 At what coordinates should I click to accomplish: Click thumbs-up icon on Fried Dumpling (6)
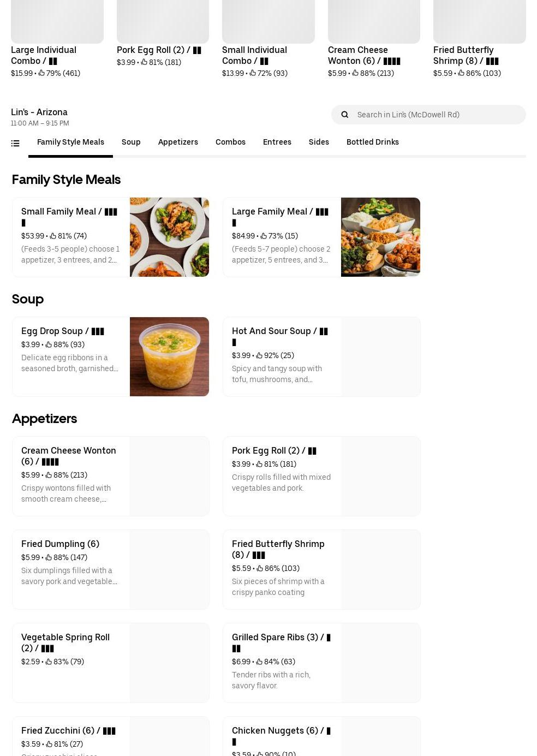(x=49, y=558)
